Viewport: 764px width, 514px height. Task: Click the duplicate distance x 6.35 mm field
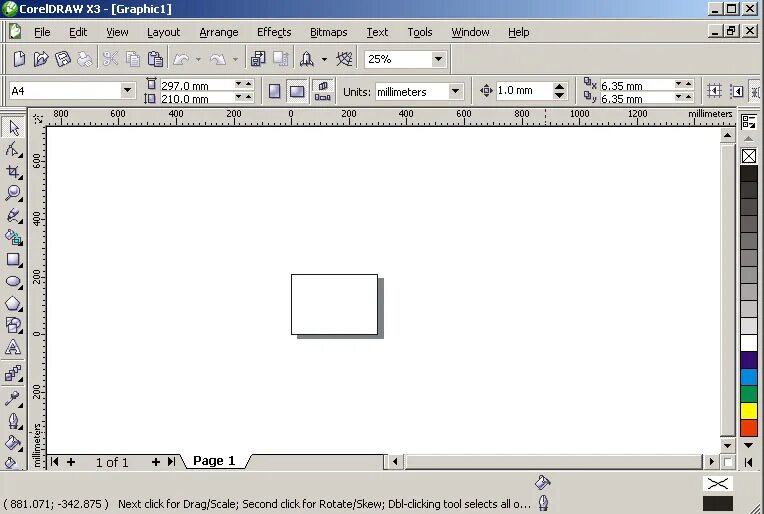click(x=636, y=85)
